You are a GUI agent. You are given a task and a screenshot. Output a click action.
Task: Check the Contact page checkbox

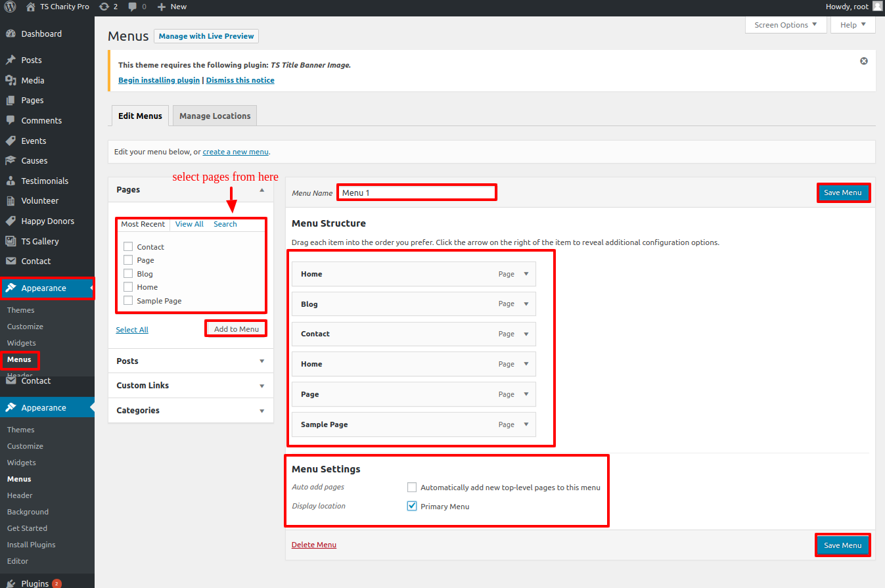pos(128,247)
